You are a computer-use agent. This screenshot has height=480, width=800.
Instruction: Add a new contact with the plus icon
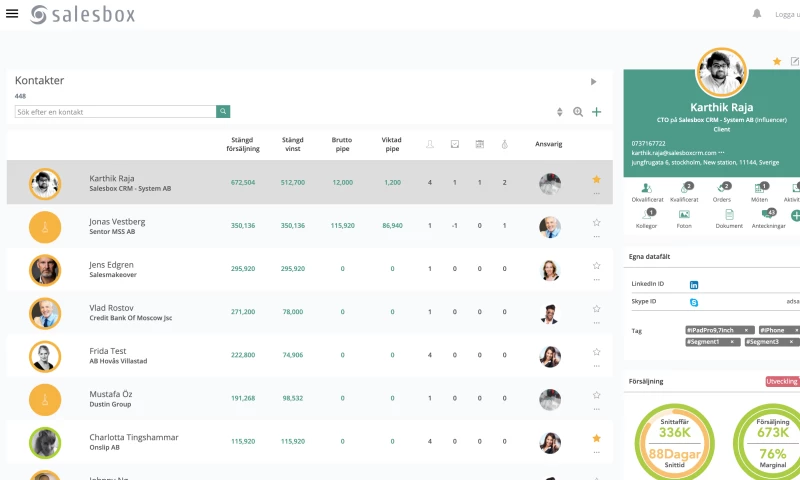(596, 112)
